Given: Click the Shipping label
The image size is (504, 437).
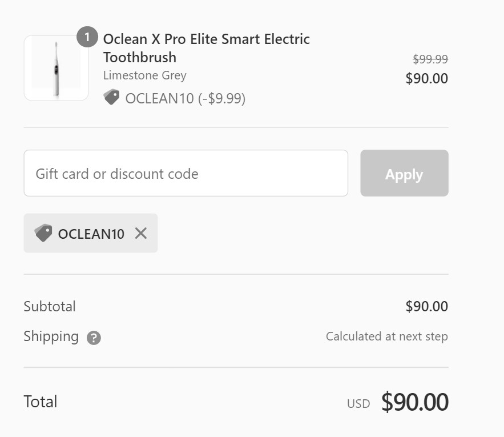Looking at the screenshot, I should [x=51, y=336].
